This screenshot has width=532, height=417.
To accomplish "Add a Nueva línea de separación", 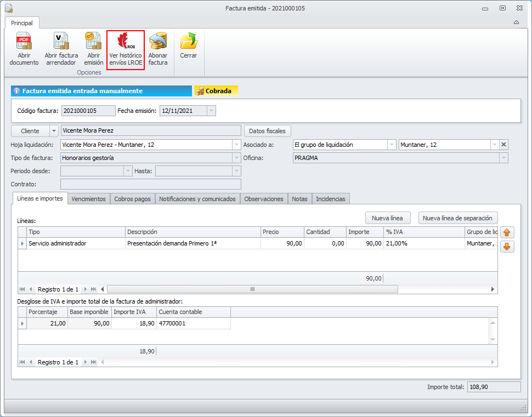I will point(458,218).
